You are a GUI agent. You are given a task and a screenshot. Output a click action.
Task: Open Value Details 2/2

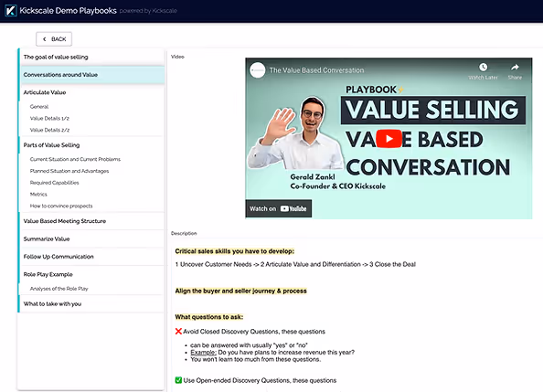49,130
